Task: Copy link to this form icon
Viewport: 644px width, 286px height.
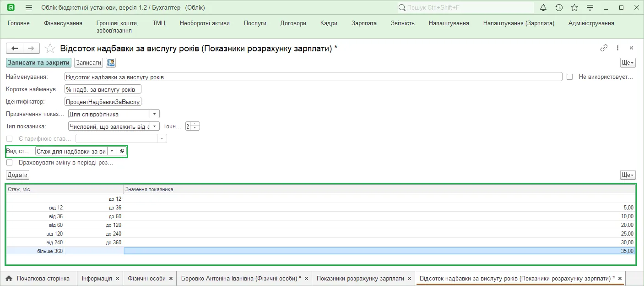Action: [x=604, y=48]
